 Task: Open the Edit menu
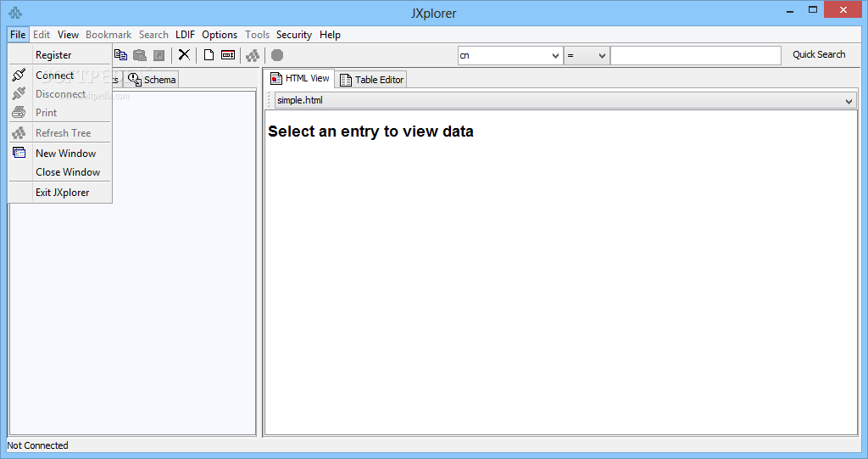pos(42,35)
